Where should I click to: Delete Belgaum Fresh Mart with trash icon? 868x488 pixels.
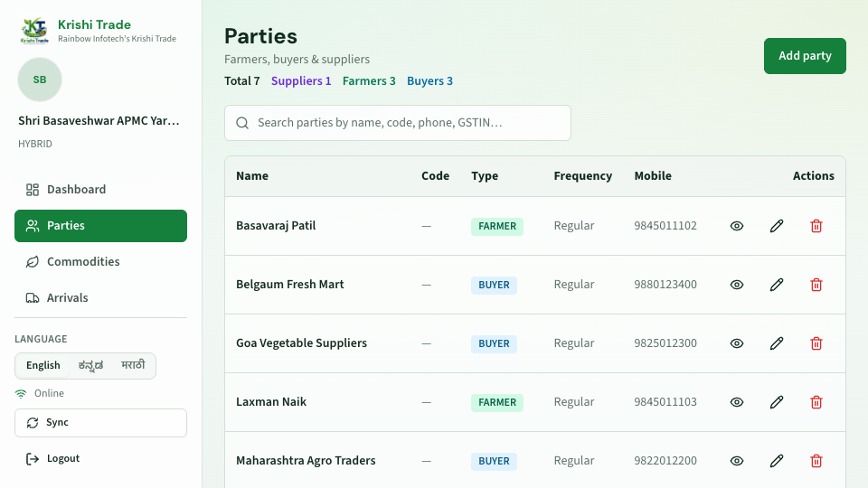point(816,285)
